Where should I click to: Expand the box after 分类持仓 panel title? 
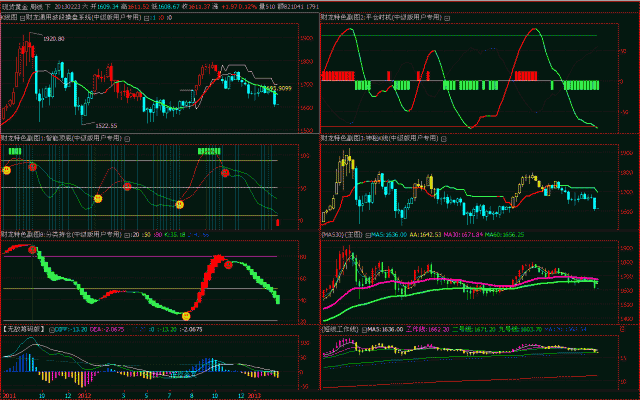[x=129, y=234]
